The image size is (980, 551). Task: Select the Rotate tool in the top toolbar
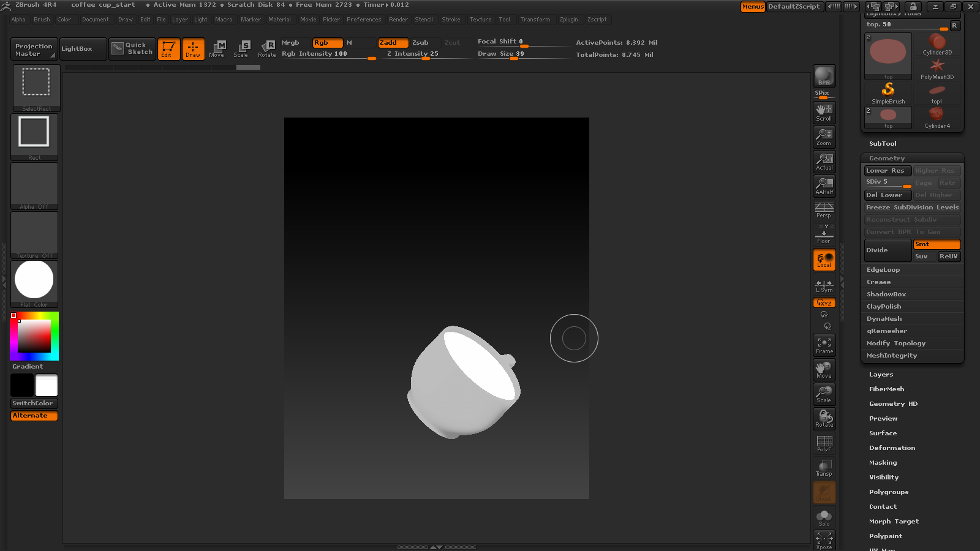[x=267, y=49]
